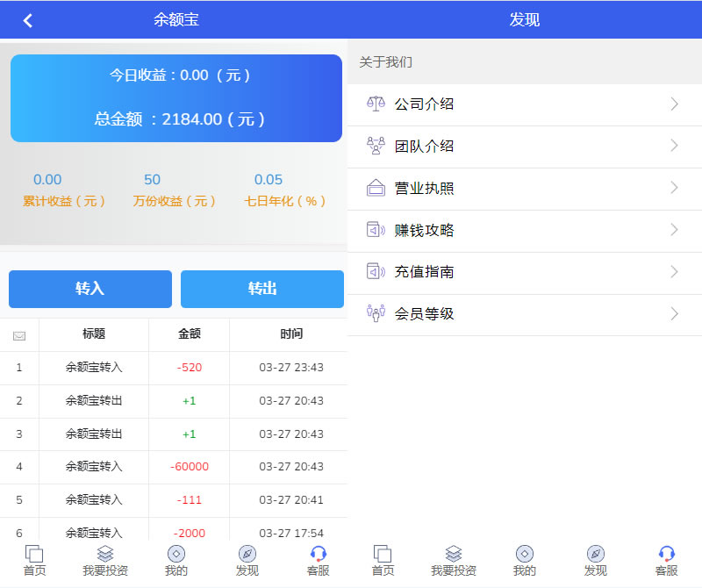Open 我要投资 in the 余额宝 screen's bottom bar
Screen dimensions: 702x588
[x=105, y=560]
